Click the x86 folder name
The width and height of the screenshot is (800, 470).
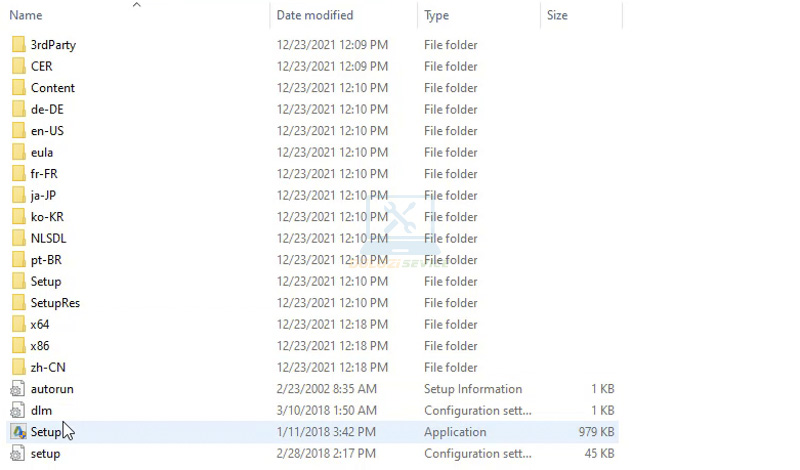pos(40,346)
